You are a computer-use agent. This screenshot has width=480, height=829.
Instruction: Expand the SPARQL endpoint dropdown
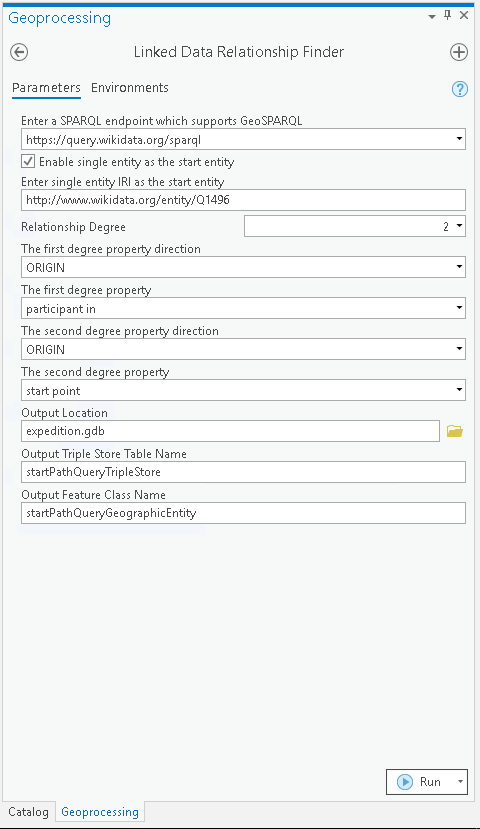[x=459, y=140]
